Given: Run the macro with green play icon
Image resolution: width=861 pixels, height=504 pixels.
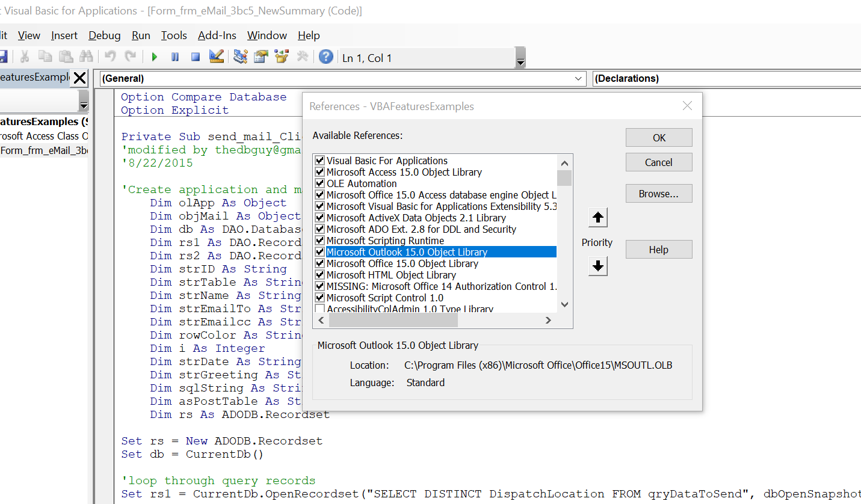Looking at the screenshot, I should [x=155, y=57].
